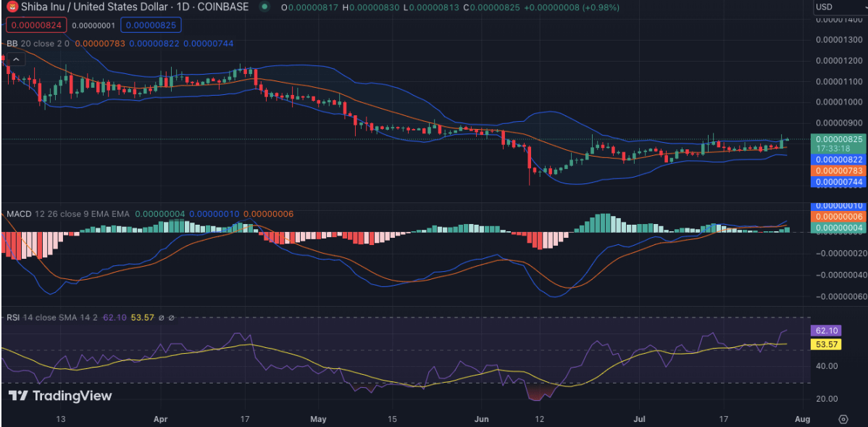Click the blue 0.00000744 price axis tag
The image size is (868, 427).
[x=838, y=182]
